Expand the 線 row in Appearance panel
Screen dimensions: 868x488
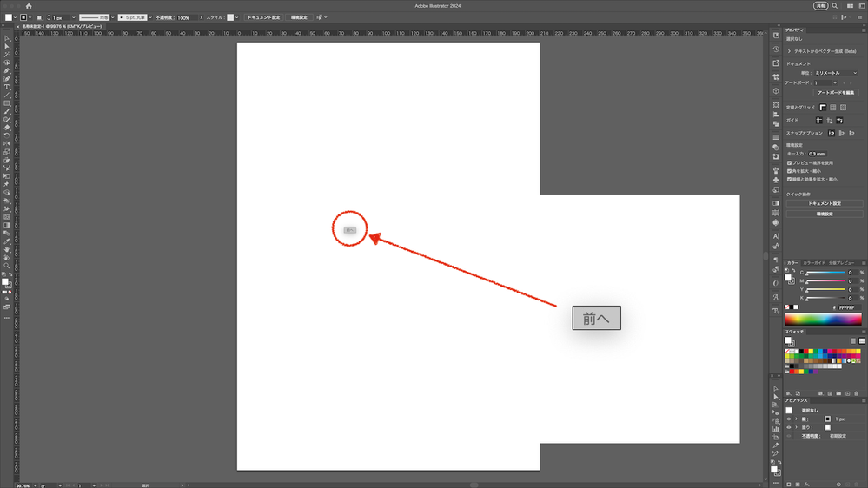[x=796, y=419]
